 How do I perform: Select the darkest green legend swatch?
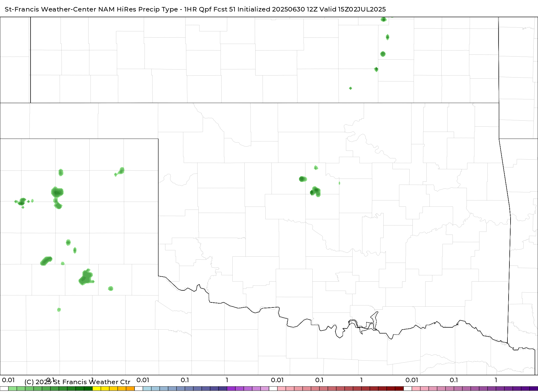click(88, 389)
